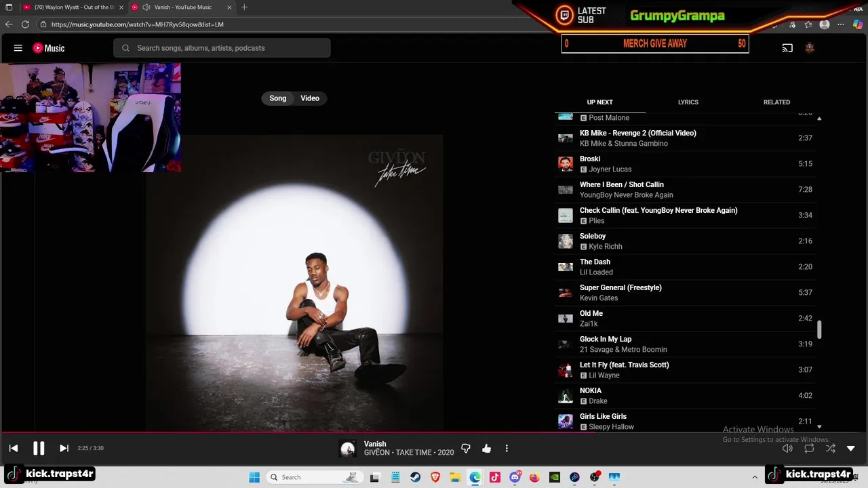Image resolution: width=868 pixels, height=488 pixels.
Task: Collapse the player page with down arrow
Action: point(851,448)
